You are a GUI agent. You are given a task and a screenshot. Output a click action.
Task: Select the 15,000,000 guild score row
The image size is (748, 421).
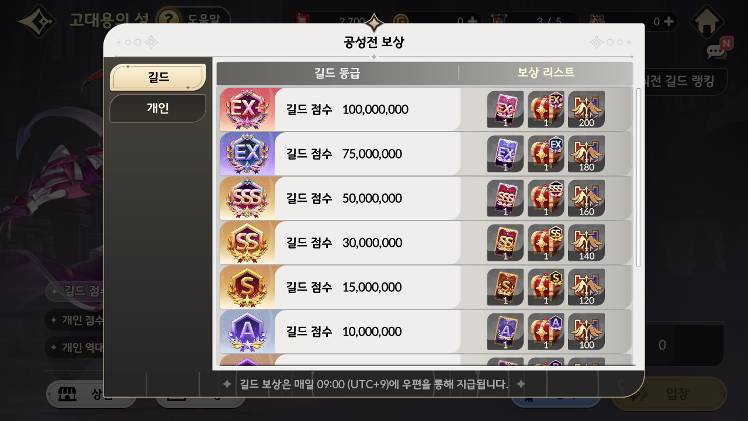point(426,287)
